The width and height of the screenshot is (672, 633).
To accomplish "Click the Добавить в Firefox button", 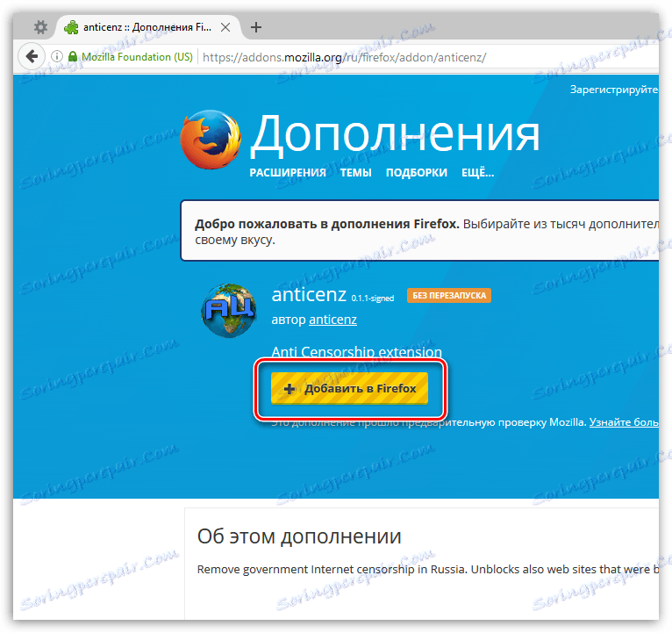I will coord(349,389).
